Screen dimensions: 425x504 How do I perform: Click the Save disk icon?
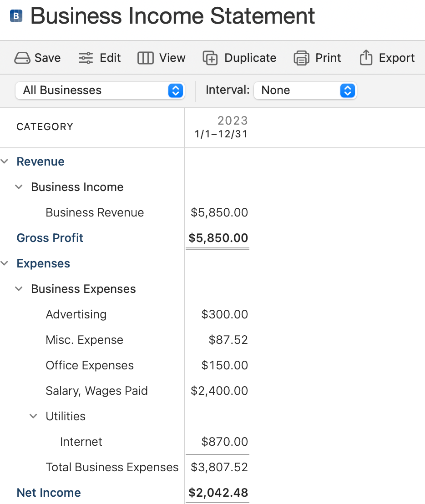pyautogui.click(x=22, y=58)
